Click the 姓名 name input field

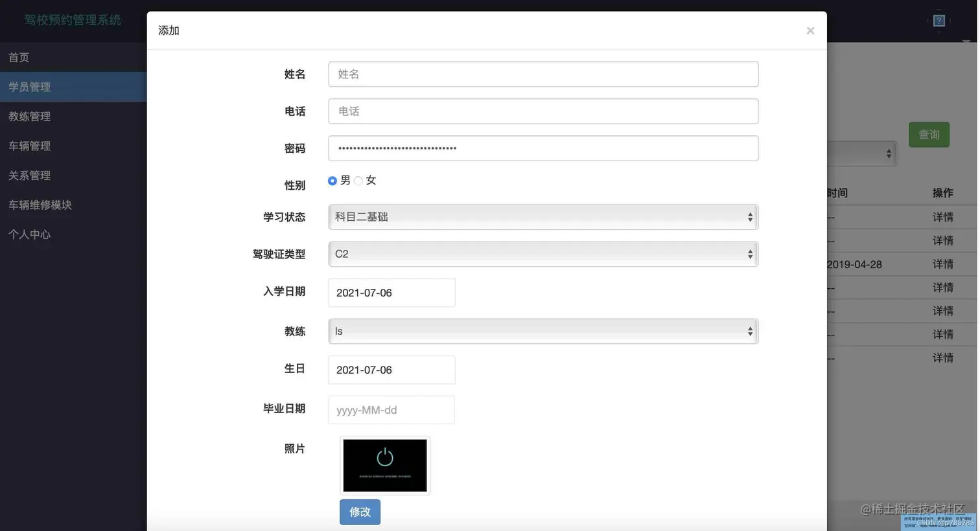(543, 74)
